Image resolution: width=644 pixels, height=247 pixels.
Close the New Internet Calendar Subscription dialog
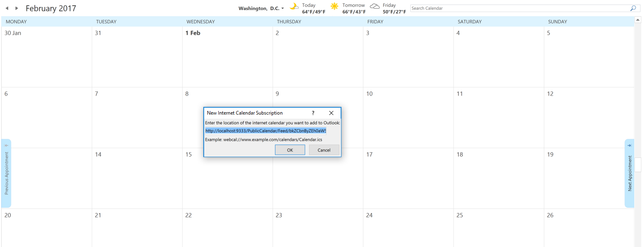[331, 113]
